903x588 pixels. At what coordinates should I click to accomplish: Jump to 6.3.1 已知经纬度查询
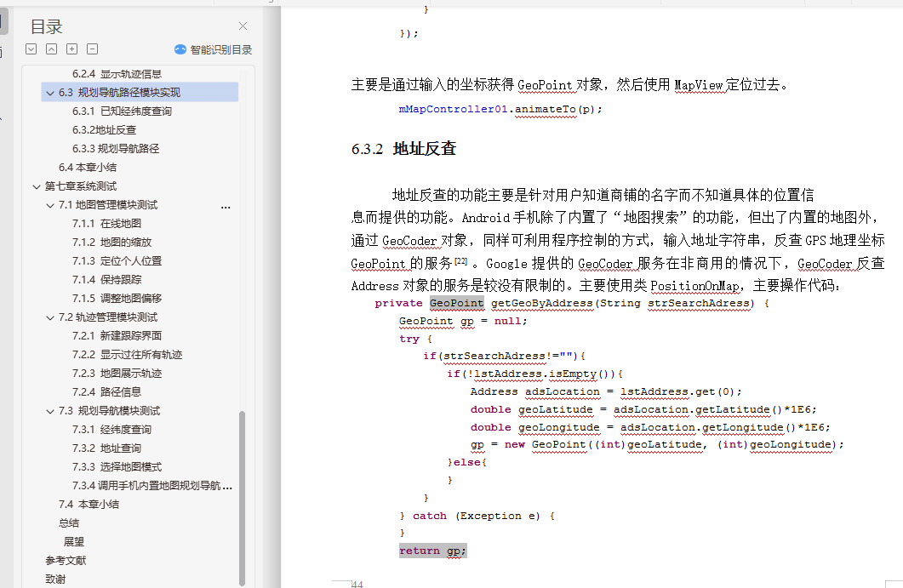click(x=122, y=111)
